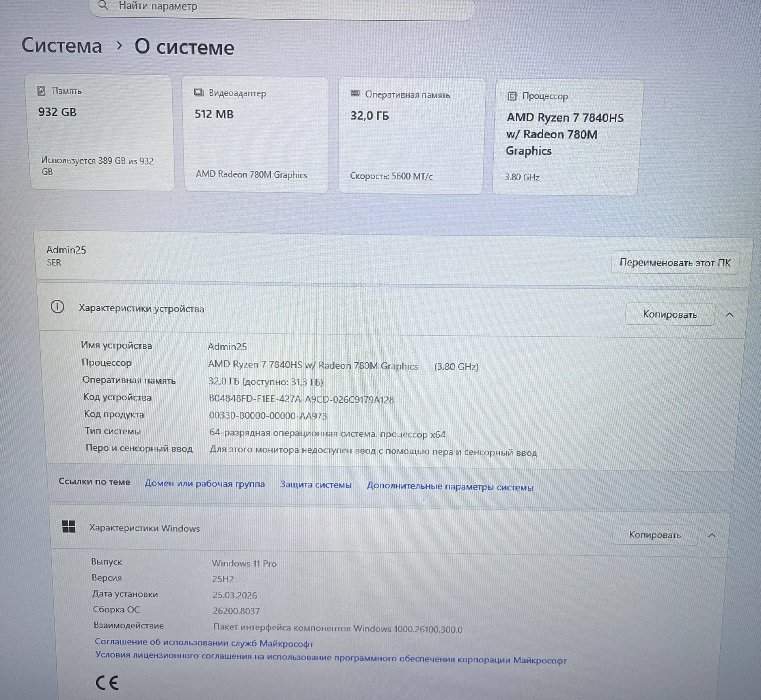Select Версия value "25H2"
Viewport: 761px width, 700px height.
click(x=223, y=579)
